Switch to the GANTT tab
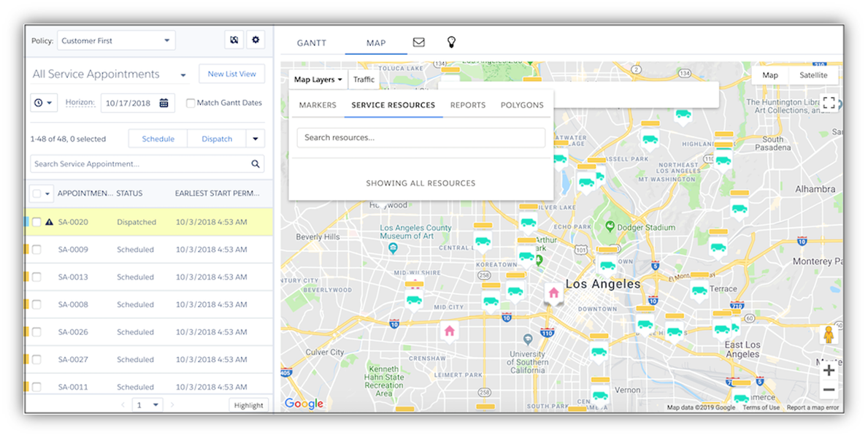Image resolution: width=868 pixels, height=438 pixels. pyautogui.click(x=312, y=42)
